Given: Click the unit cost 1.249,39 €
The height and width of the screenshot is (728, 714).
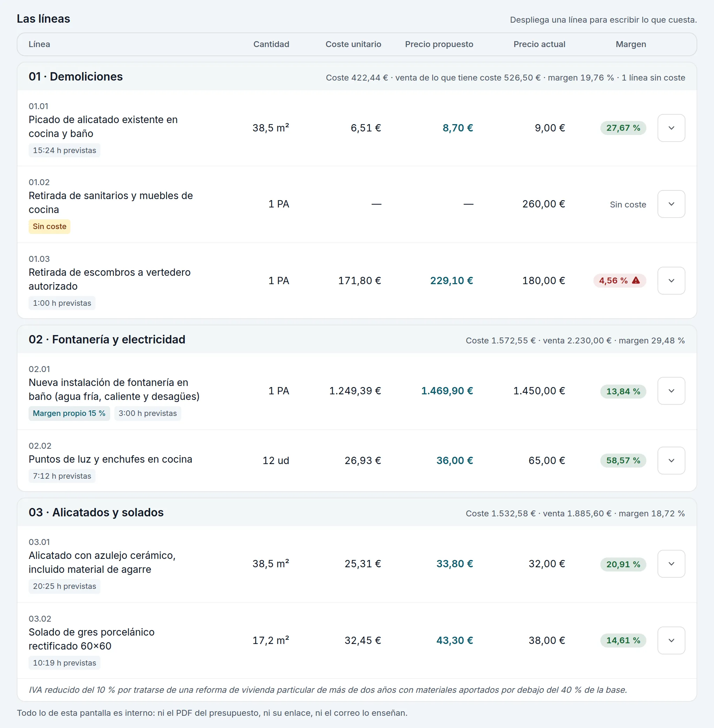Looking at the screenshot, I should pos(355,391).
